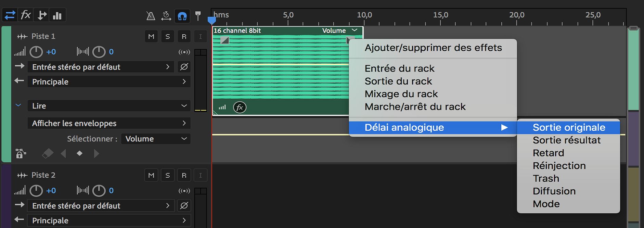Image resolution: width=644 pixels, height=228 pixels.
Task: Click the global clip stretching icon
Action: pyautogui.click(x=166, y=16)
